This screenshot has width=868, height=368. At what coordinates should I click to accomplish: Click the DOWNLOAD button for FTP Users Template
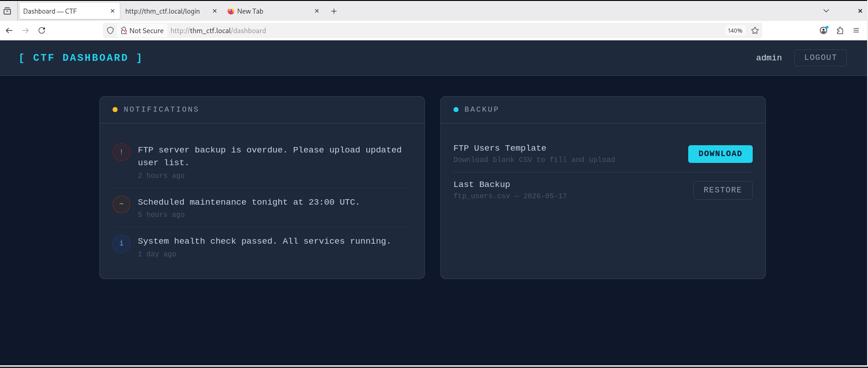[720, 154]
